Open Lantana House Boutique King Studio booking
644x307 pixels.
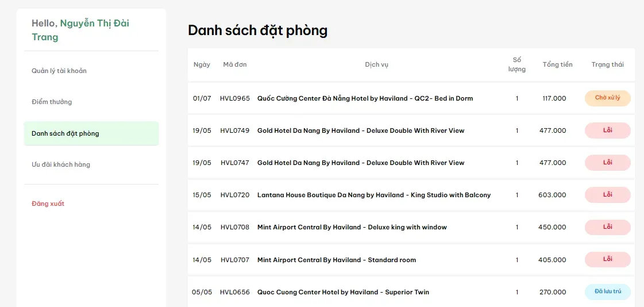[x=411, y=195]
